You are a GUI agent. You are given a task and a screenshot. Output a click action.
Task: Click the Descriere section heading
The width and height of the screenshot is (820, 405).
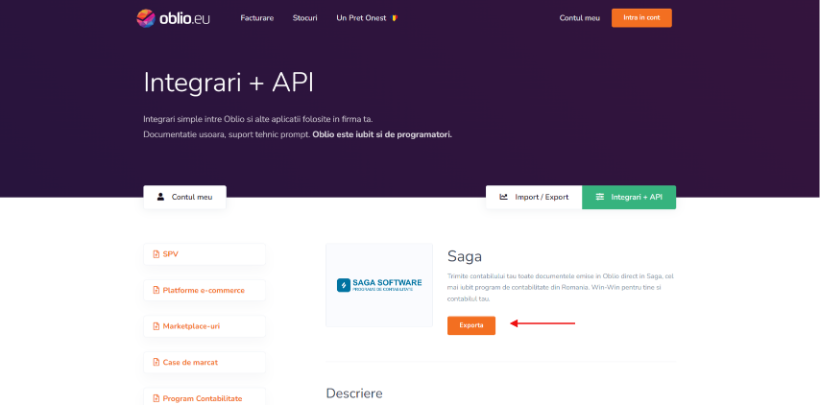354,393
